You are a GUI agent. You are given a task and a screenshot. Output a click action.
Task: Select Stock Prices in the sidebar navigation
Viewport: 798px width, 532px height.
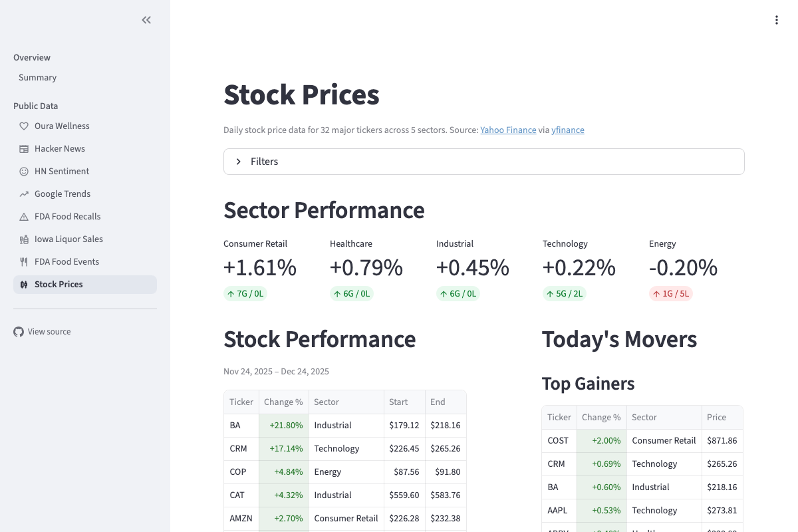click(59, 284)
